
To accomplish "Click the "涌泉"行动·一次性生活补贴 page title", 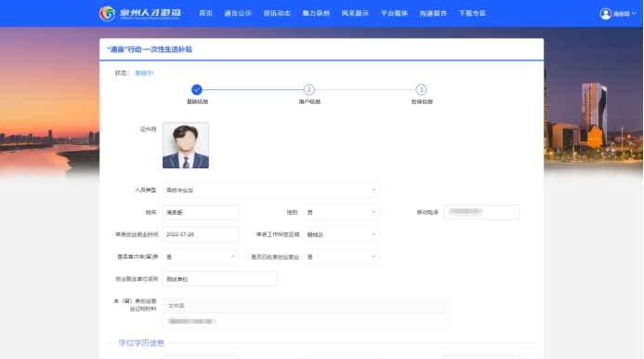I will (x=150, y=49).
